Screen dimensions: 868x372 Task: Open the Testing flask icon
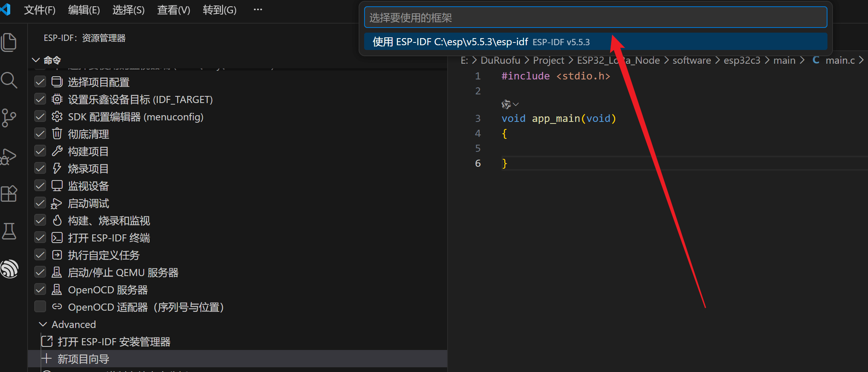(9, 231)
